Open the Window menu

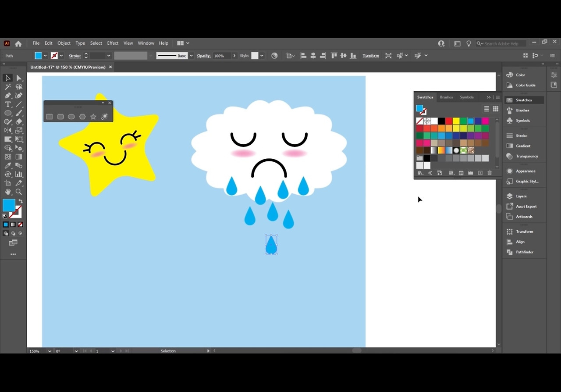click(x=146, y=43)
